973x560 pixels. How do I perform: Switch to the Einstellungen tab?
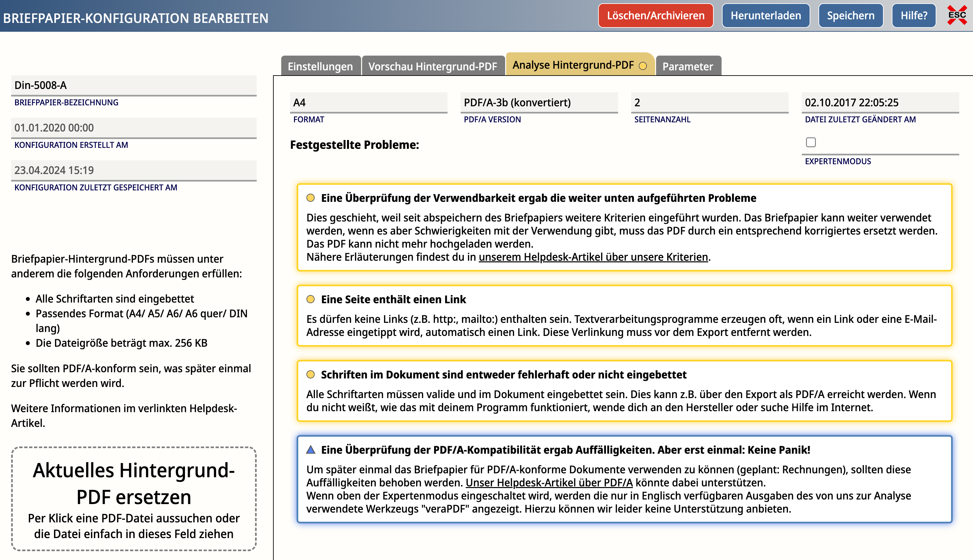click(x=320, y=66)
